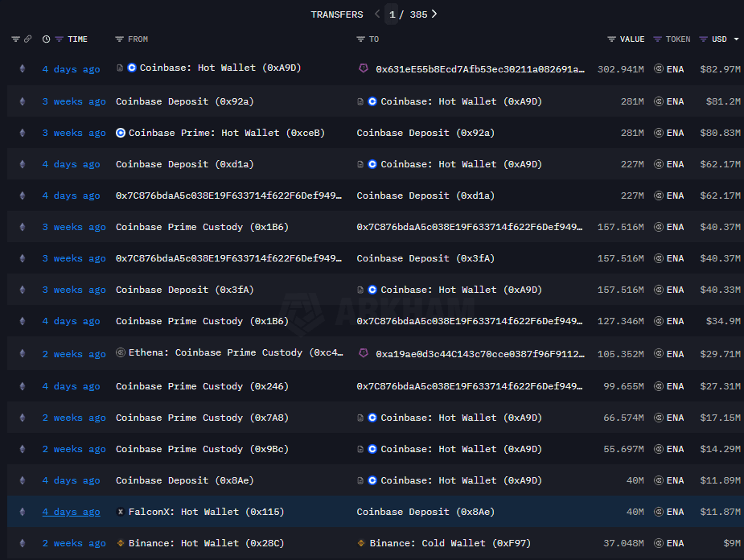Viewport: 744px width, 560px height.
Task: Filter by VALUE column
Action: (x=611, y=39)
